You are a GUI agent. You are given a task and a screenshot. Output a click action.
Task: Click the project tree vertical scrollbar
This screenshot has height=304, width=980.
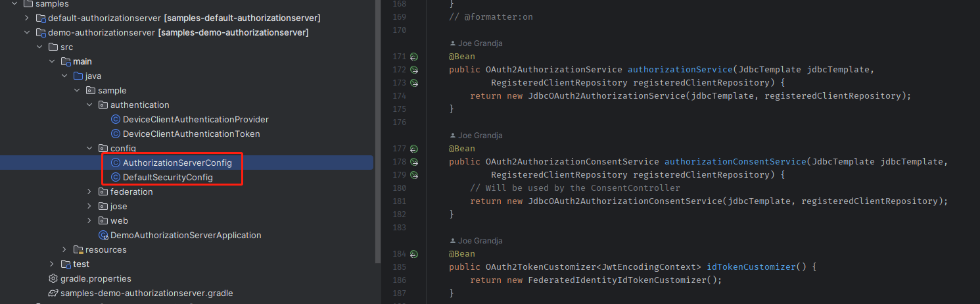tap(377, 132)
